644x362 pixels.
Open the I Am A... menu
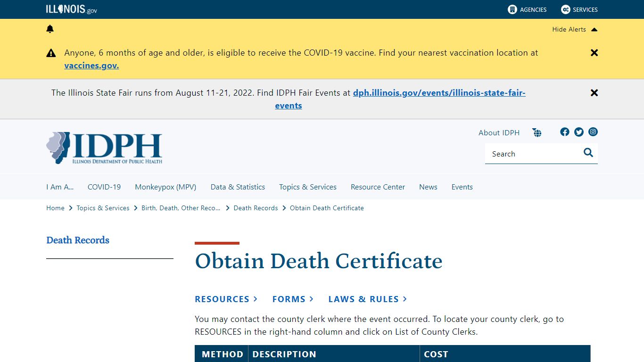[x=60, y=187]
